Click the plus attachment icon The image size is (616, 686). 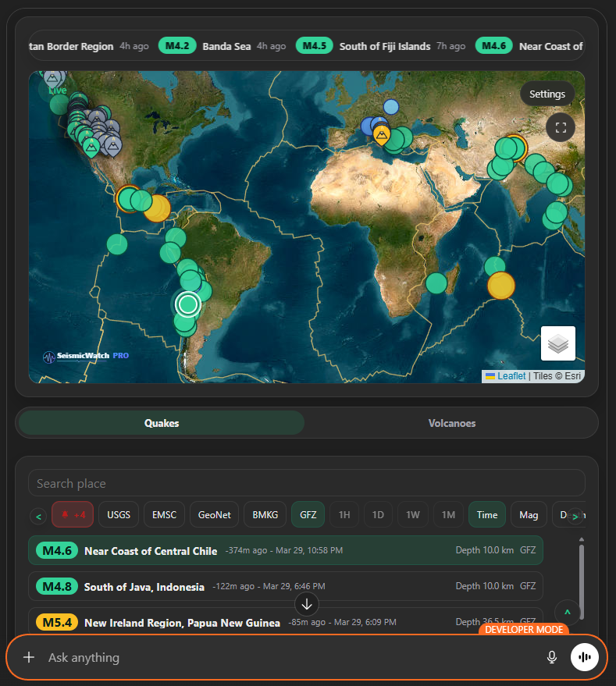coord(29,657)
